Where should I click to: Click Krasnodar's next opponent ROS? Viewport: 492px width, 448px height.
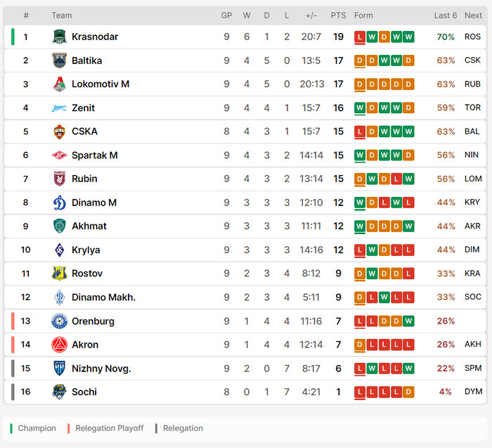tap(473, 37)
